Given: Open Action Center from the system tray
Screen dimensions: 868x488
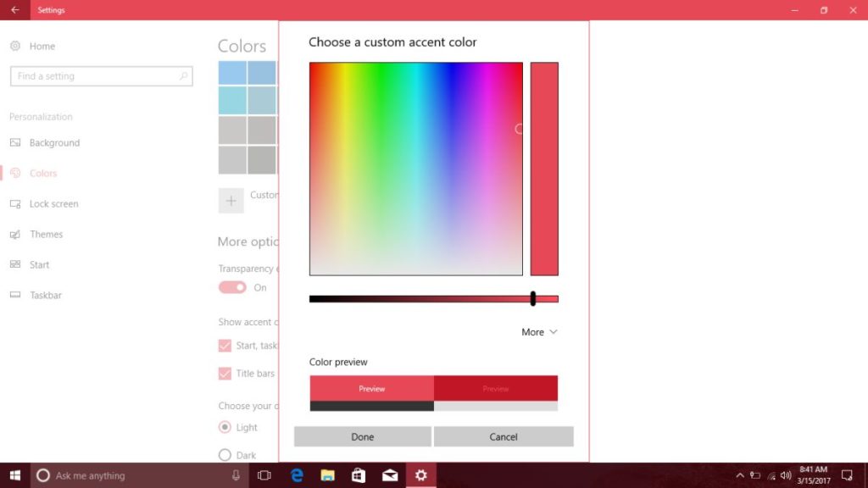Looking at the screenshot, I should [846, 475].
